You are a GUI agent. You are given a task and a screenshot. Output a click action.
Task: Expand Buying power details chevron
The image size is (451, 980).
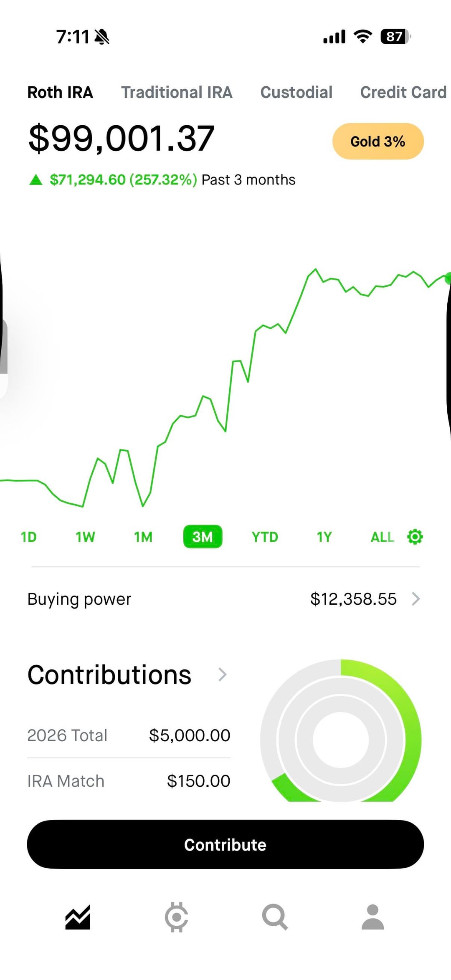point(416,599)
